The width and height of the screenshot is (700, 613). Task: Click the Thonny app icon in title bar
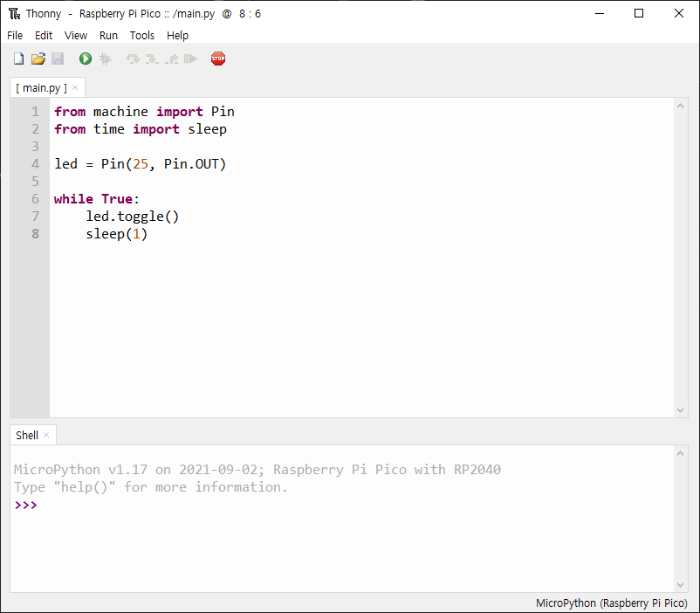(x=14, y=14)
